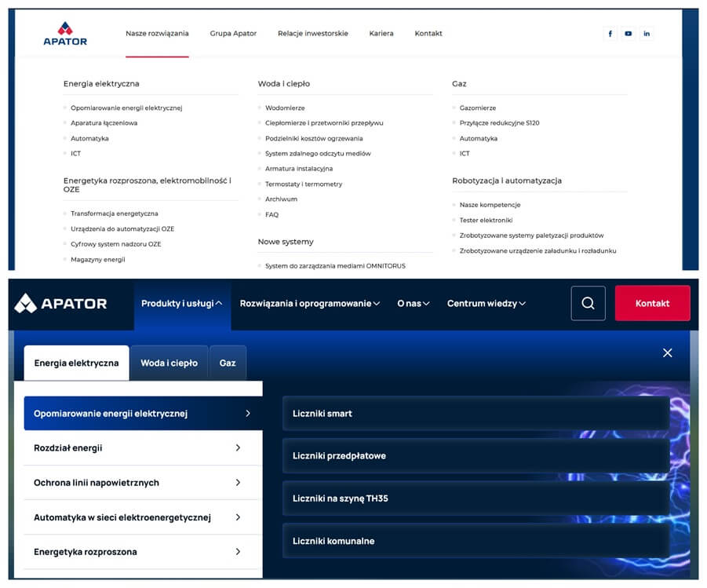Click Robotyzacja i automatyzacja heading
The height and width of the screenshot is (588, 707).
507,181
